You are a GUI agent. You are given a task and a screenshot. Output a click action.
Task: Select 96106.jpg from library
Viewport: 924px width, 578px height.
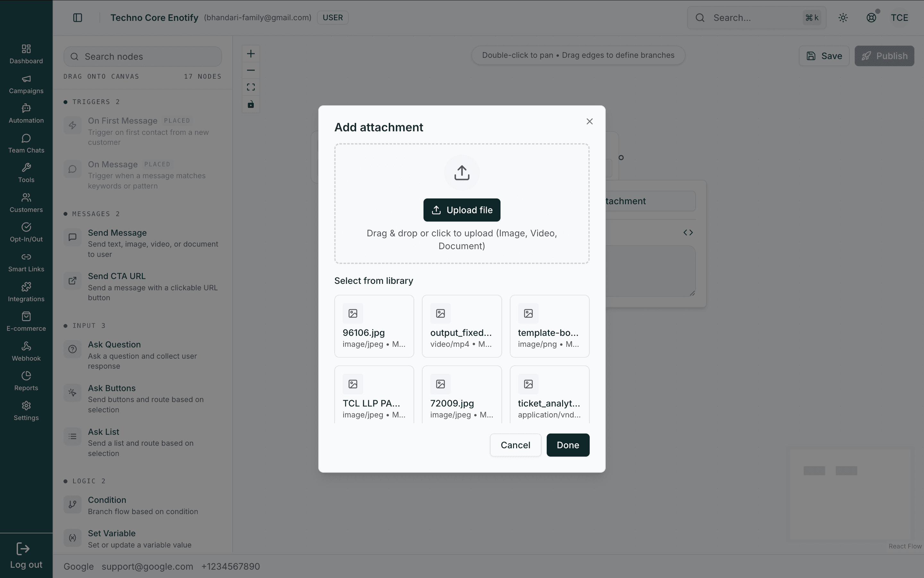click(x=374, y=326)
